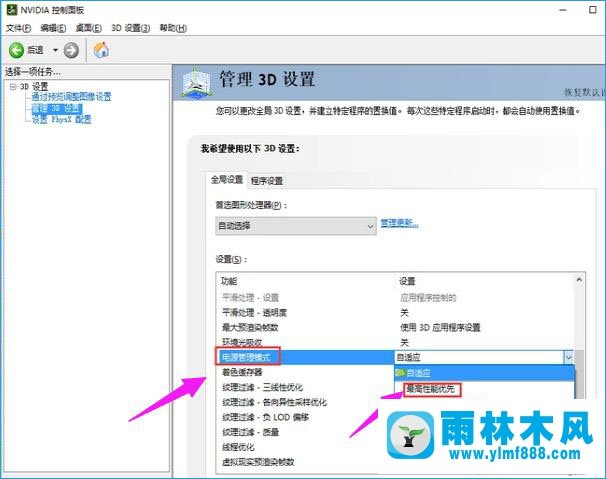606x479 pixels.
Task: Open the 3D 设置(3) menu
Action: point(131,28)
